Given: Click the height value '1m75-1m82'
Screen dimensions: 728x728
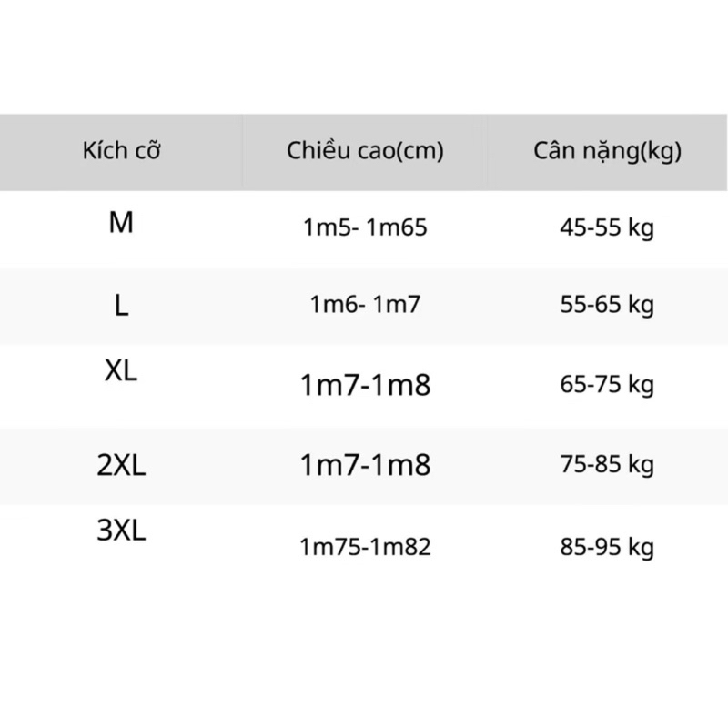Looking at the screenshot, I should coord(365,547).
